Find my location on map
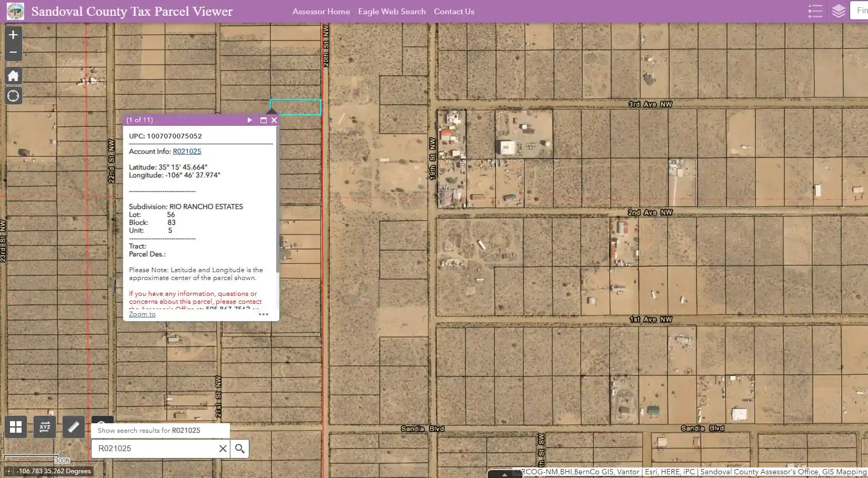The width and height of the screenshot is (868, 478). click(x=13, y=96)
